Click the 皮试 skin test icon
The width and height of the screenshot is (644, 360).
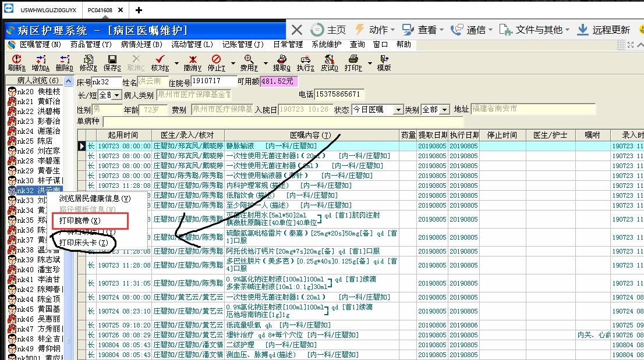click(329, 63)
